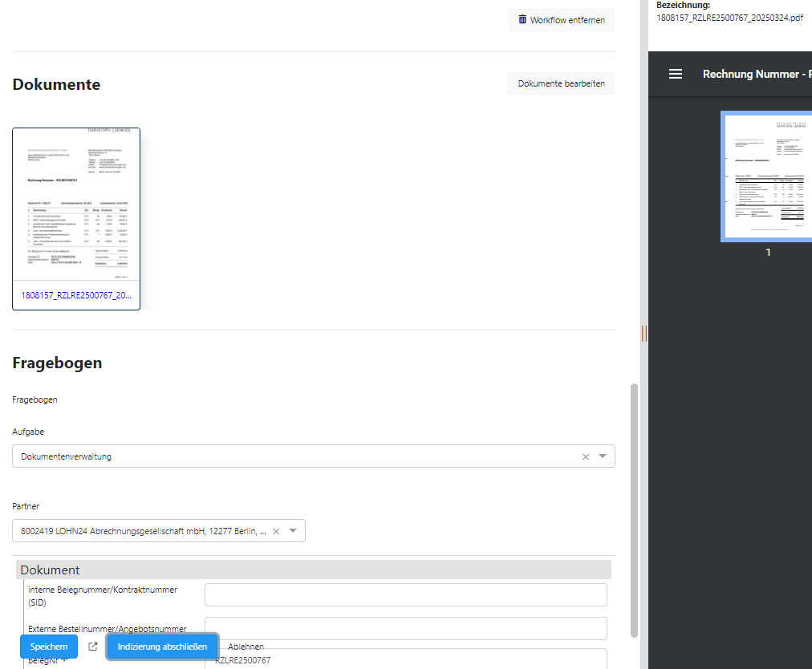The width and height of the screenshot is (812, 669).
Task: Focus the interne Belegnummer/Kontraktnummer input
Action: point(405,595)
